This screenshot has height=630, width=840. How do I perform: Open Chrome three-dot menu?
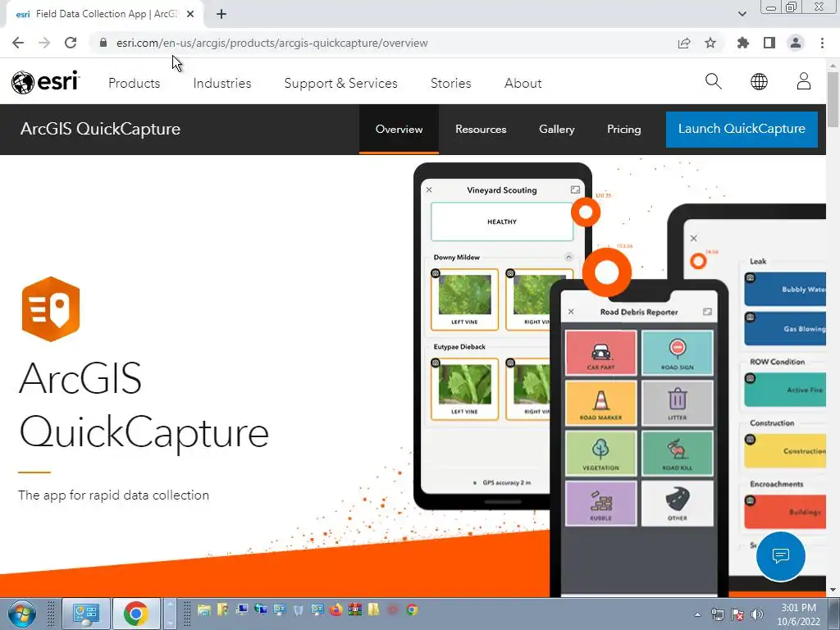tap(822, 43)
